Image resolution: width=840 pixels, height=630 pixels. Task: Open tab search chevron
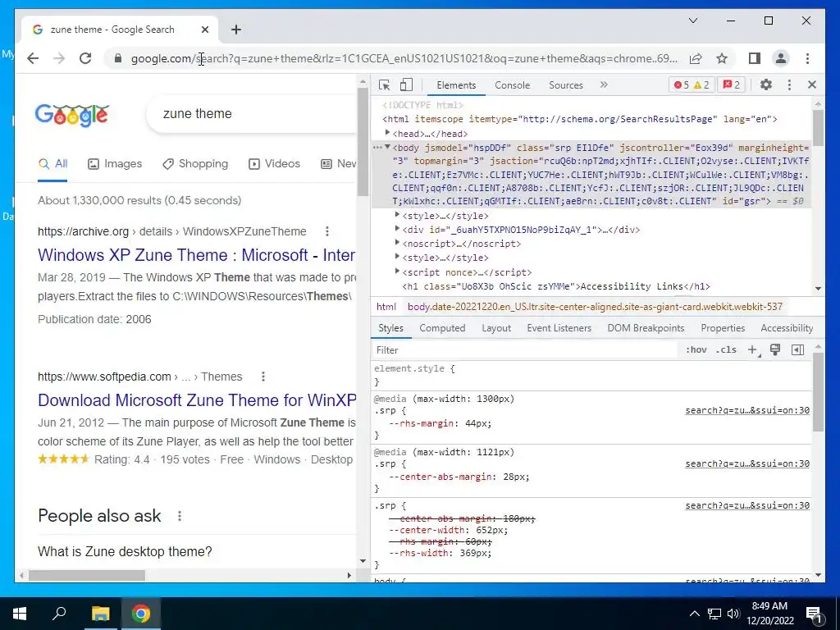pos(692,21)
